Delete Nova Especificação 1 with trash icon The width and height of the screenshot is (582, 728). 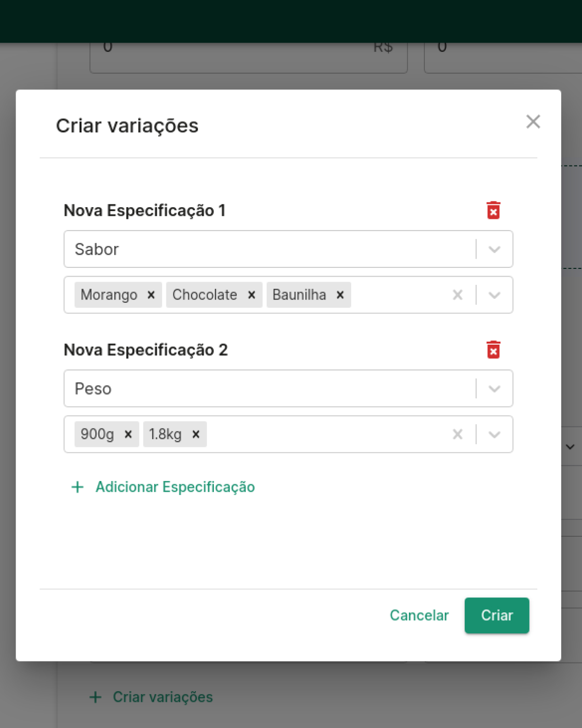493,210
